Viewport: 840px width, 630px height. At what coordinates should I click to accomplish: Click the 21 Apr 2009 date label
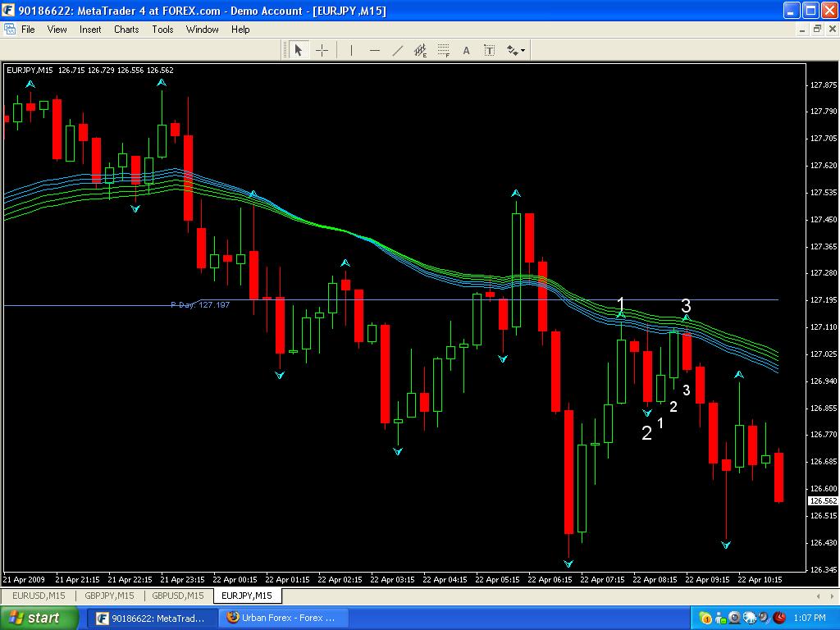pyautogui.click(x=24, y=580)
